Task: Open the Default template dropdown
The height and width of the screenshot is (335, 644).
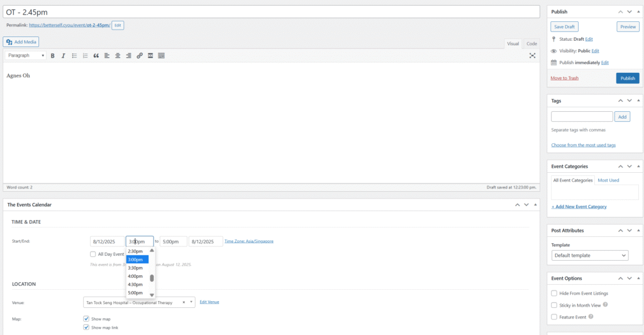Action: point(589,256)
